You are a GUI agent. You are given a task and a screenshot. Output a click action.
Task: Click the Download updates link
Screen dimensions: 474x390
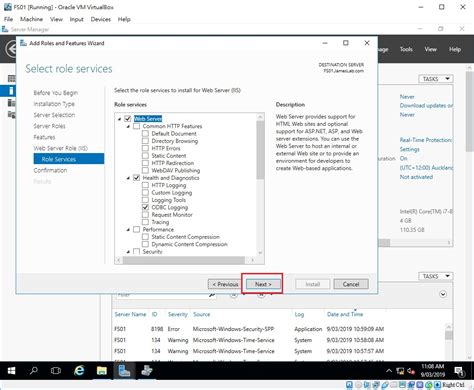tap(426, 105)
